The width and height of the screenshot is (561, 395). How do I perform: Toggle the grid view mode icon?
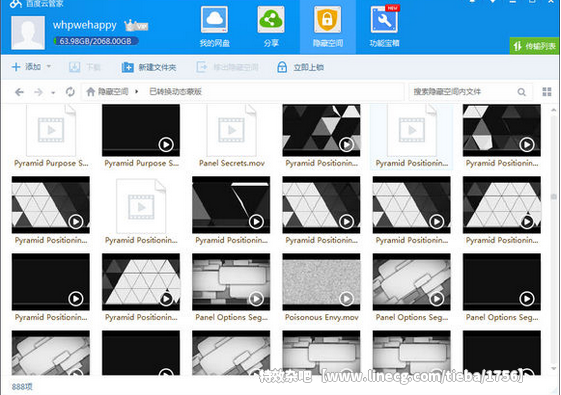pyautogui.click(x=547, y=92)
